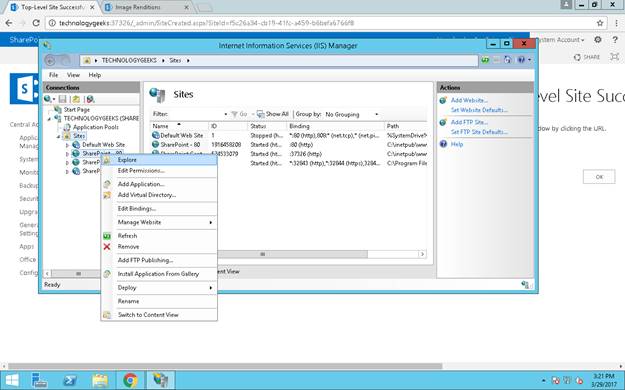Choose Rename from the context menu
The width and height of the screenshot is (625, 390).
pyautogui.click(x=159, y=301)
